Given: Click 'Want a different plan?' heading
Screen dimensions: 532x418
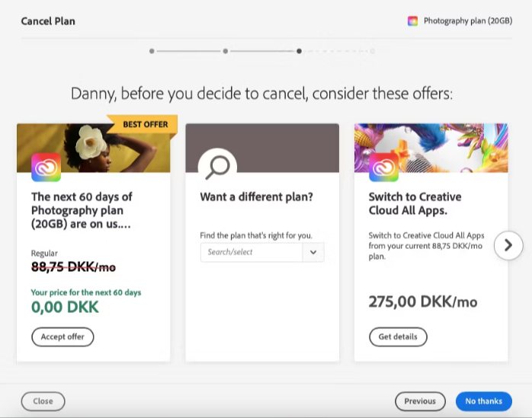Looking at the screenshot, I should coord(257,196).
